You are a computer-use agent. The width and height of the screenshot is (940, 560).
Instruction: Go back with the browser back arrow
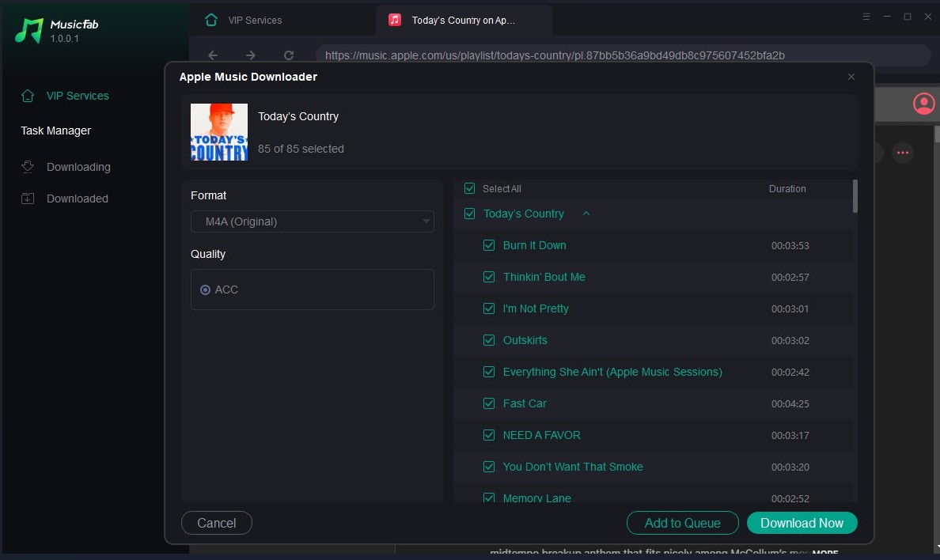point(213,55)
